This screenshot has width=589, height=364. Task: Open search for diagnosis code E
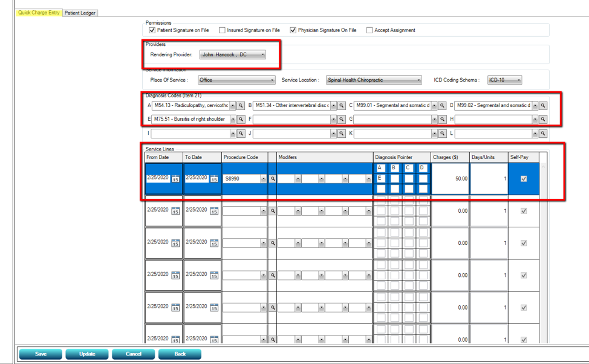[x=241, y=120]
